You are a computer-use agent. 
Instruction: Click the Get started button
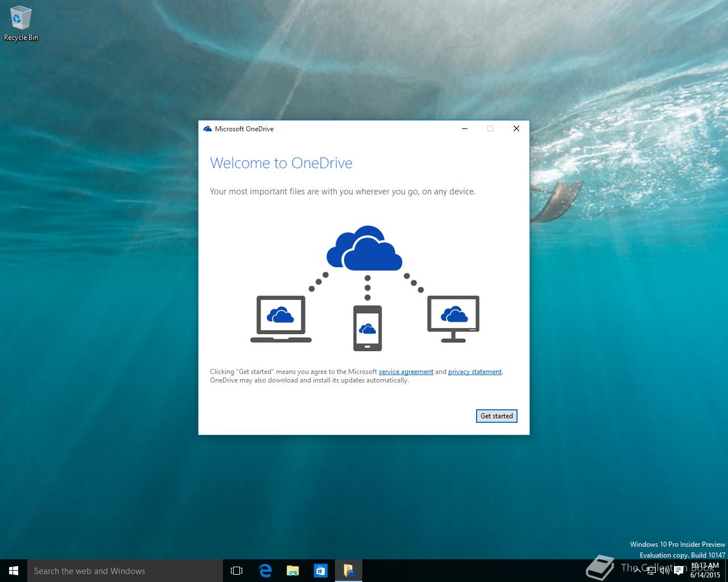point(497,416)
